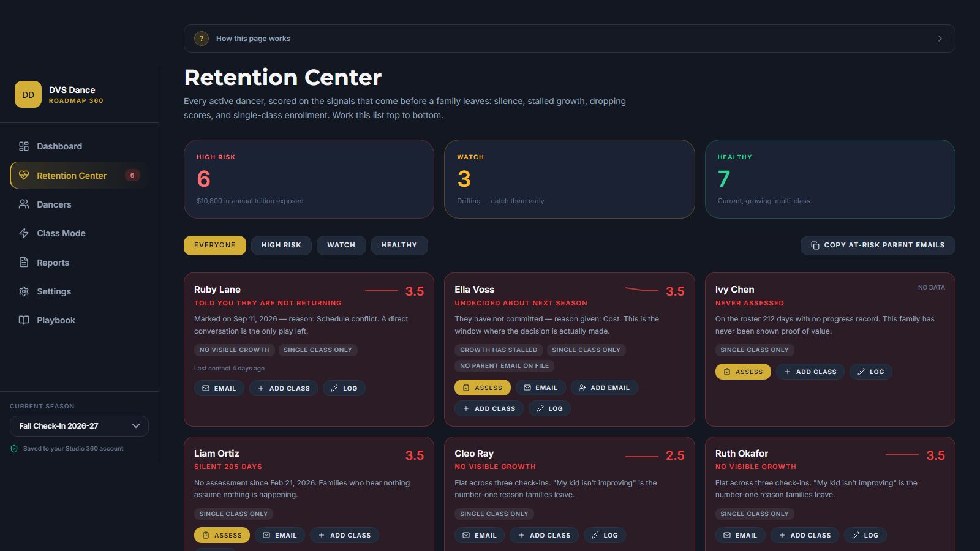Log a note for Ruby Lane
The height and width of the screenshot is (551, 980).
coord(344,388)
